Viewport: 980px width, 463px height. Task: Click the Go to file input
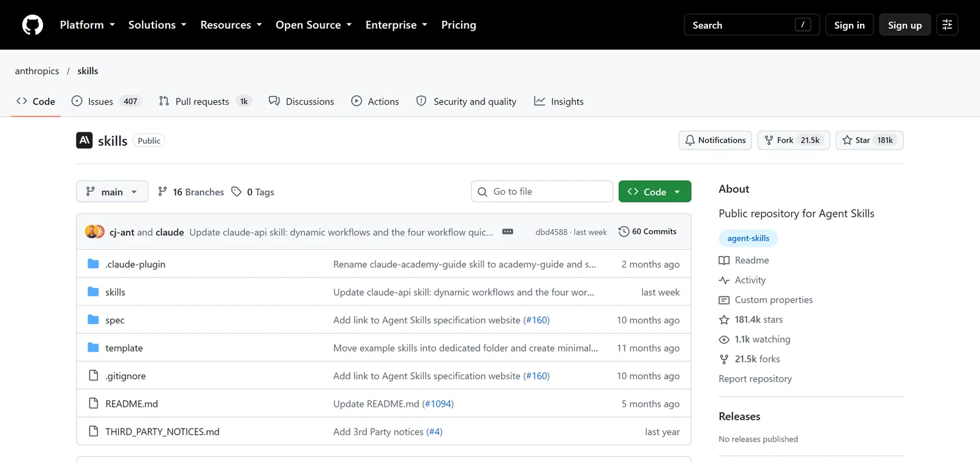(542, 192)
